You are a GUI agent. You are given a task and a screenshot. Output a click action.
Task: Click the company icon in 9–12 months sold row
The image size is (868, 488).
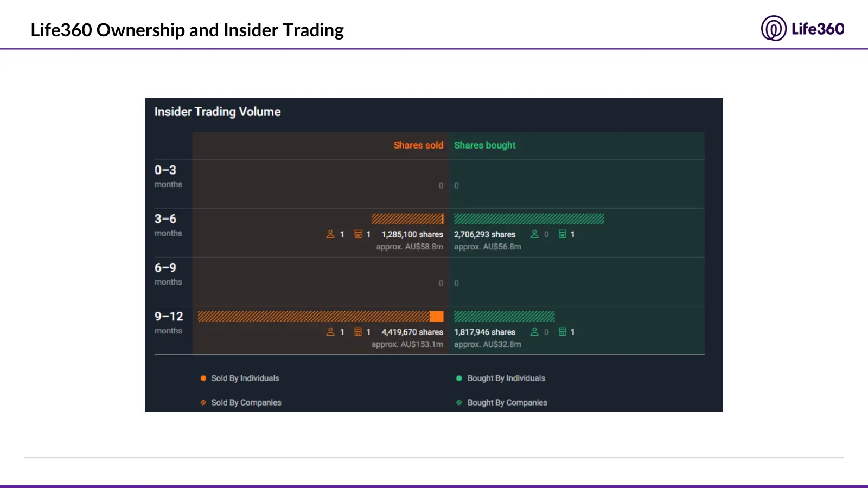point(358,332)
